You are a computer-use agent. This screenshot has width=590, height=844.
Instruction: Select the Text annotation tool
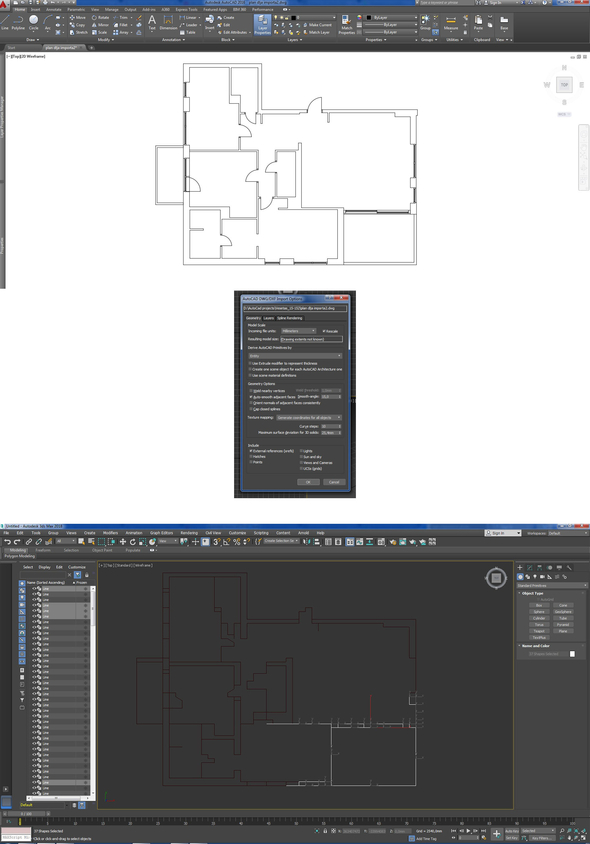pyautogui.click(x=152, y=22)
